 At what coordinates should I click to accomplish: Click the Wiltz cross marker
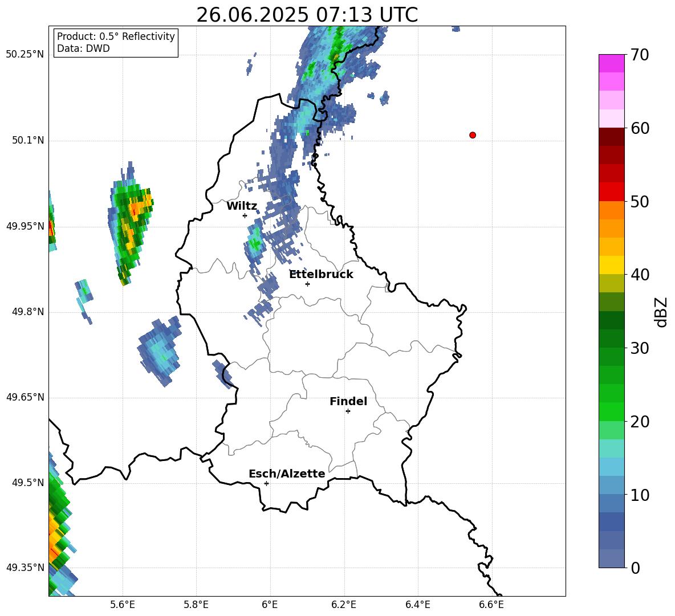tap(245, 215)
